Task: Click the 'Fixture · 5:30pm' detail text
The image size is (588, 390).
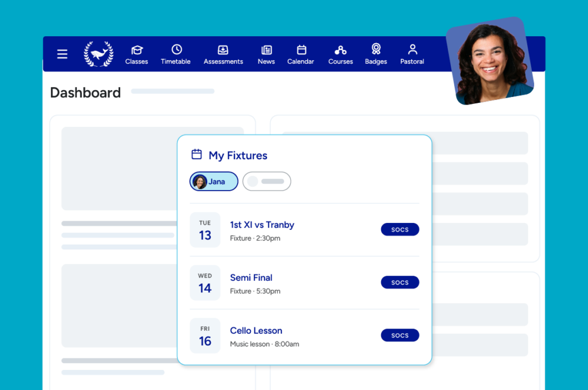Action: coord(255,291)
